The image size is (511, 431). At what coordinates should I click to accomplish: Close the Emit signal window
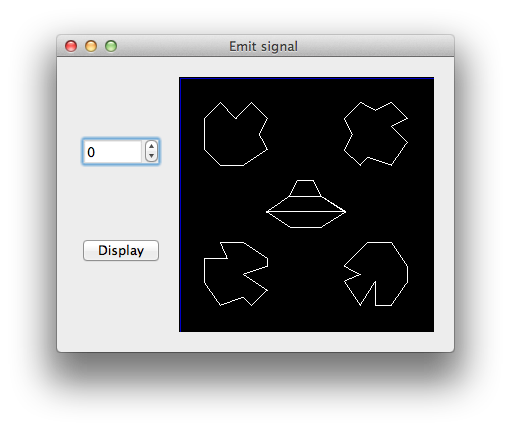(x=71, y=46)
